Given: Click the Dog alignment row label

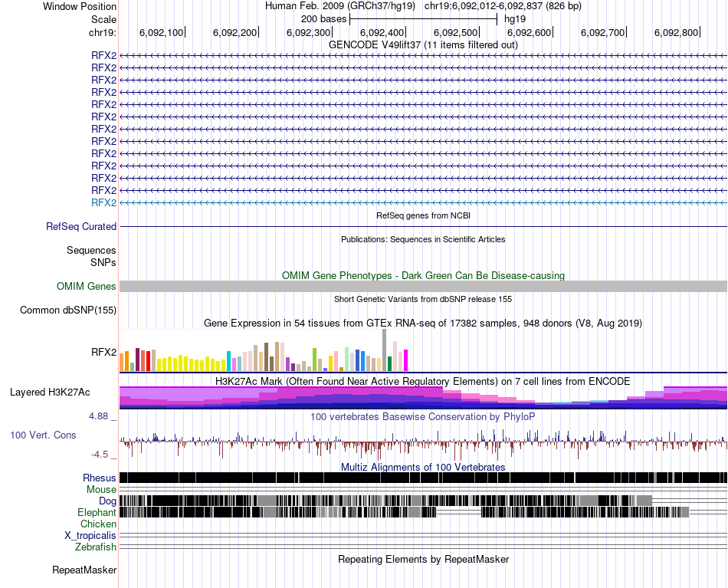Looking at the screenshot, I should click(x=107, y=501).
